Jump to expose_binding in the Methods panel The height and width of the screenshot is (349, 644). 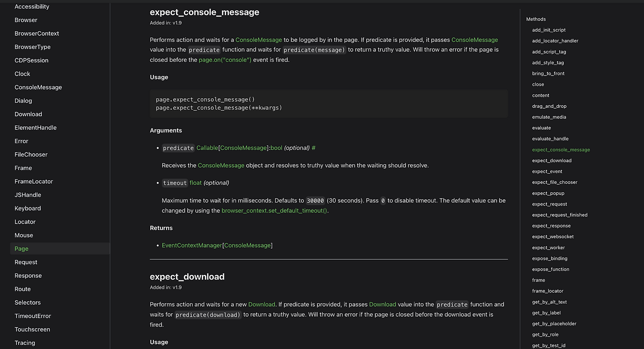[x=549, y=258]
